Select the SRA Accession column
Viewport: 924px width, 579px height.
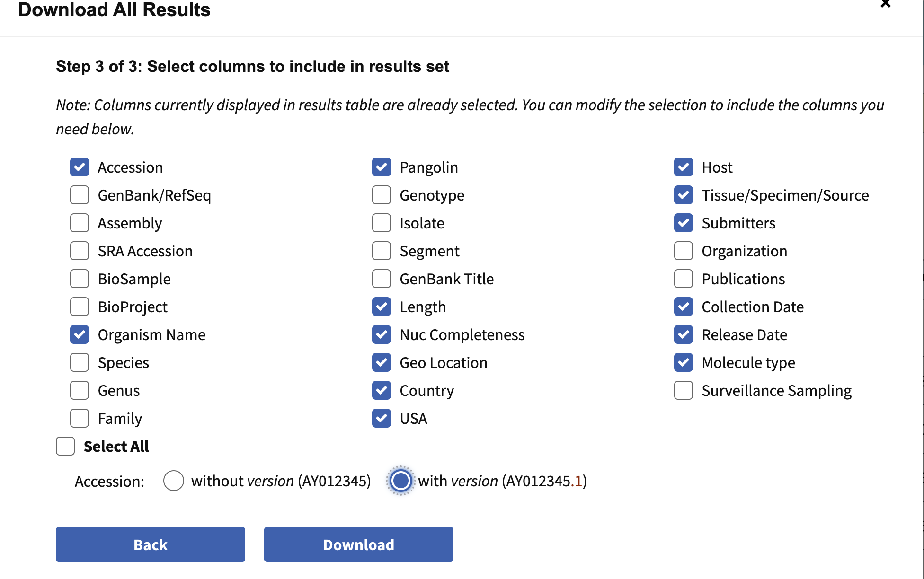click(80, 251)
